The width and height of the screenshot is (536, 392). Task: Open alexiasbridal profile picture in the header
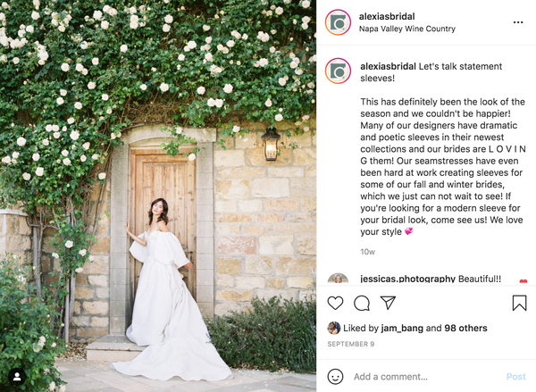[338, 22]
